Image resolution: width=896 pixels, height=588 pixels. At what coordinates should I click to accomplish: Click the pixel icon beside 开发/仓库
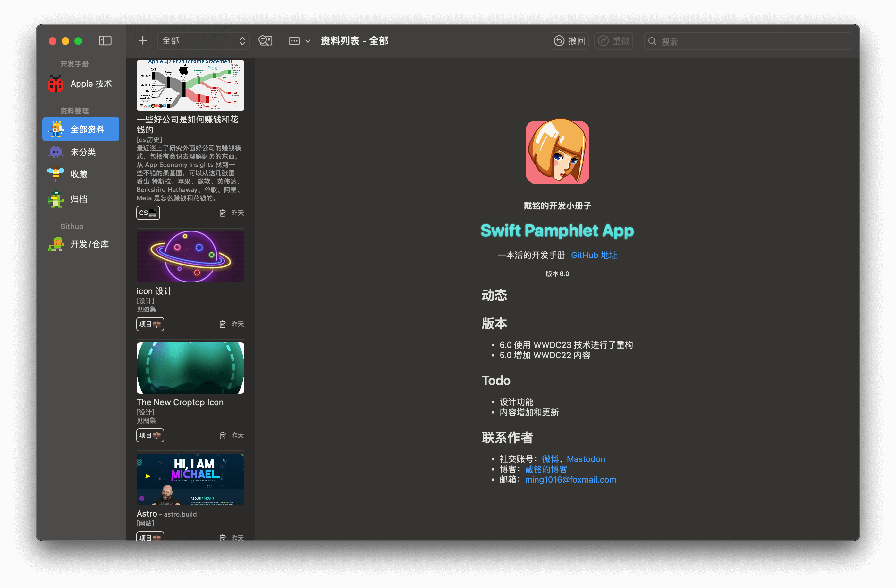click(x=56, y=244)
